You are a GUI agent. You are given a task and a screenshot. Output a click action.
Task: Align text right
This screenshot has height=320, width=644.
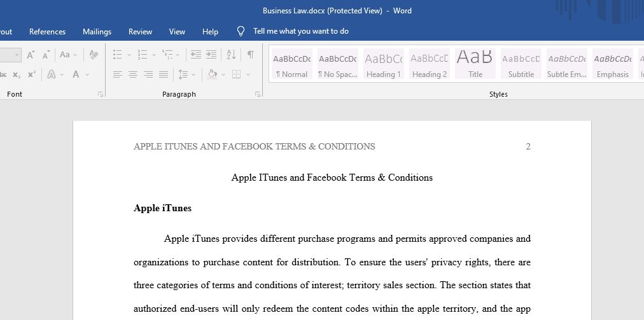[x=148, y=74]
